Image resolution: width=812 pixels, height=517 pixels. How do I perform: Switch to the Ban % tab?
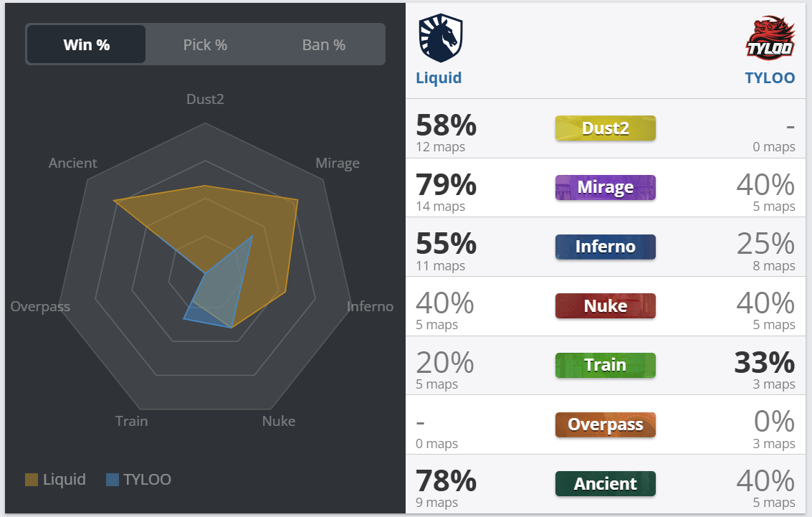coord(324,44)
